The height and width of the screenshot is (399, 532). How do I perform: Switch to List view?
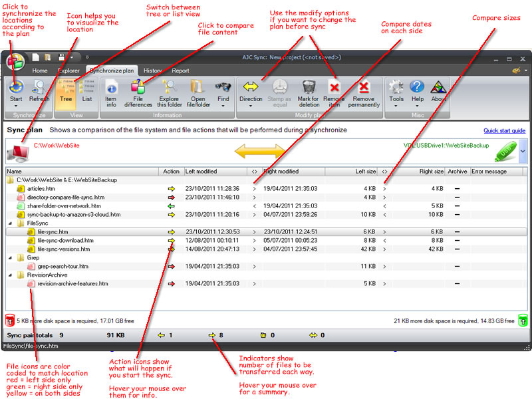point(87,94)
